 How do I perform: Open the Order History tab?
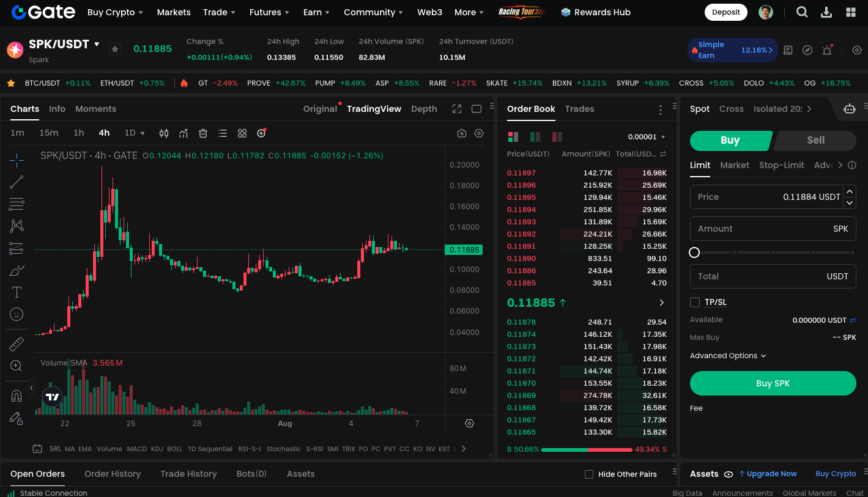coord(113,474)
